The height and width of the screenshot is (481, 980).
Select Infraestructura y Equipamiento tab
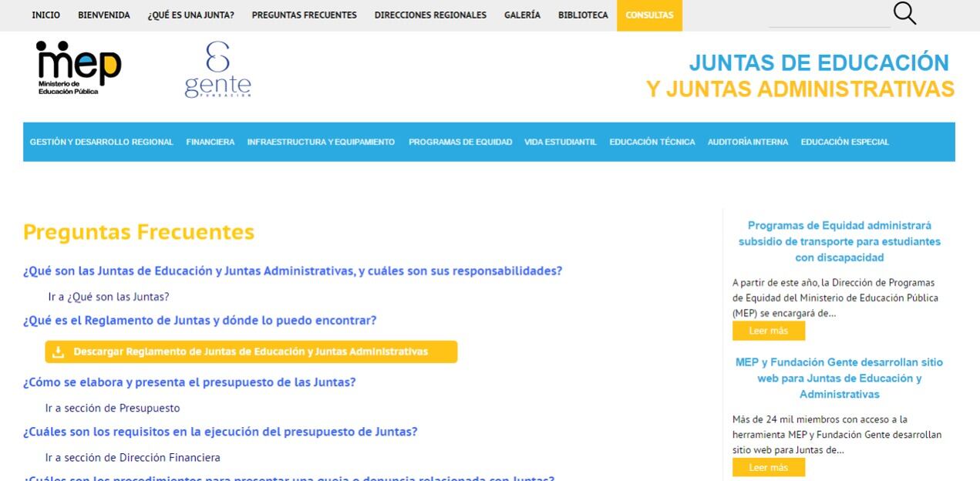pos(321,142)
